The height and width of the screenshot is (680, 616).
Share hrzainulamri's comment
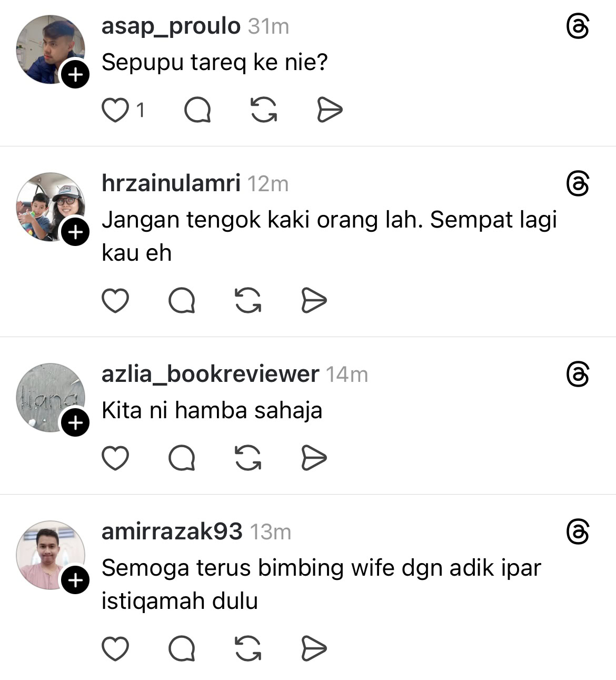click(314, 301)
